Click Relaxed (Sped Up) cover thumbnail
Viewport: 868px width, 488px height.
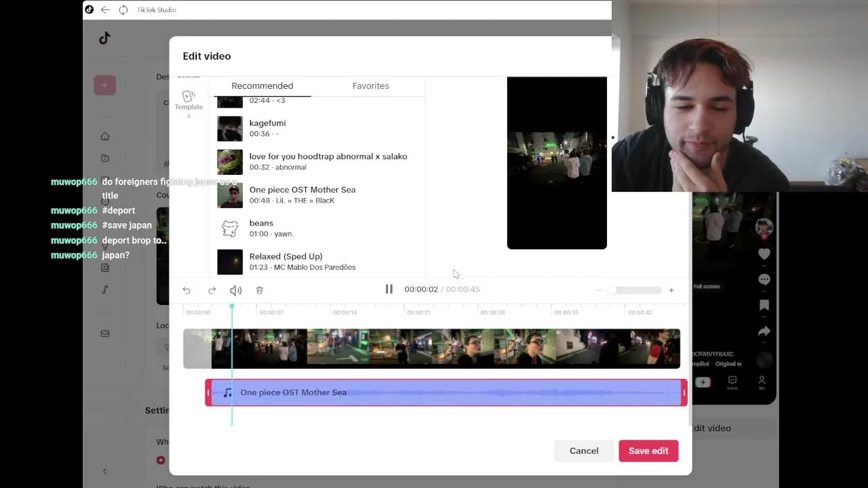(x=230, y=262)
